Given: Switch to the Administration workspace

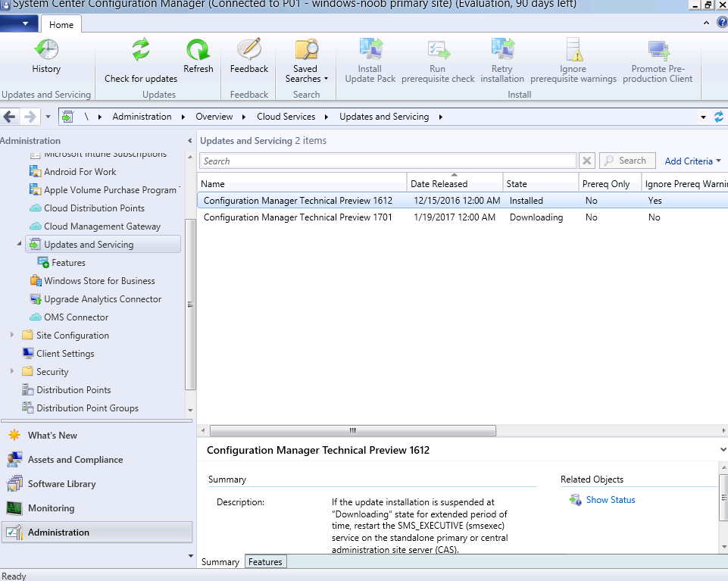Looking at the screenshot, I should pyautogui.click(x=97, y=533).
